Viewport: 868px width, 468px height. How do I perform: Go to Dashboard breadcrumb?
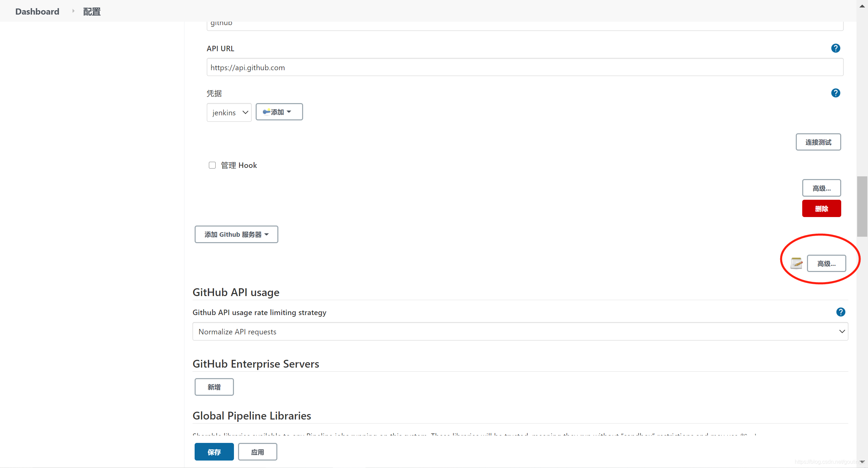(37, 12)
